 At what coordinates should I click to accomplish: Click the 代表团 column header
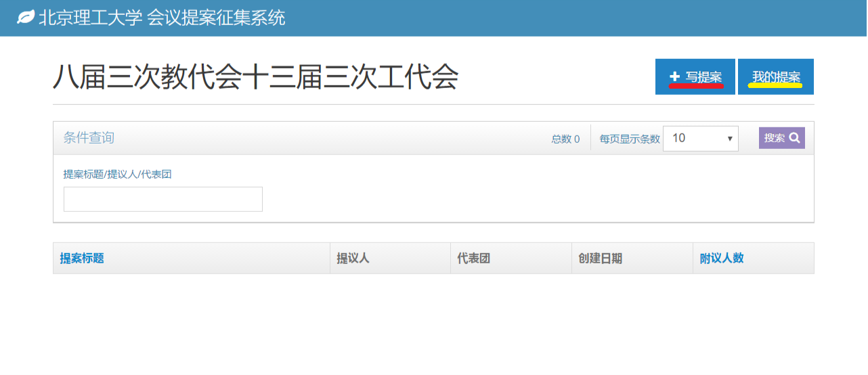pos(473,258)
